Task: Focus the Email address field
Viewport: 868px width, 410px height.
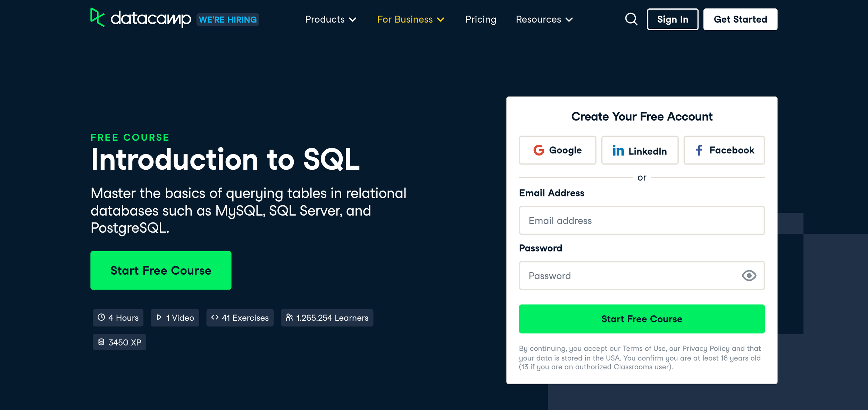Action: (642, 220)
